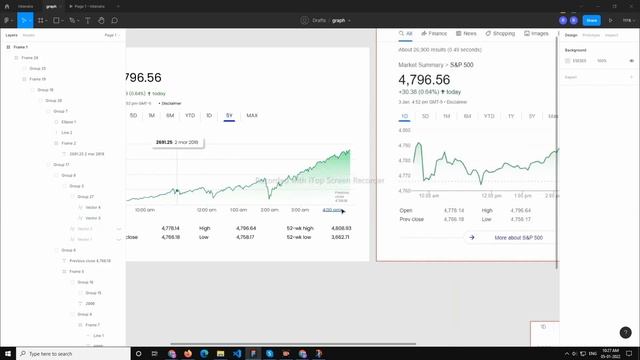
Task: Click YTD range in left graph
Action: [x=190, y=116]
